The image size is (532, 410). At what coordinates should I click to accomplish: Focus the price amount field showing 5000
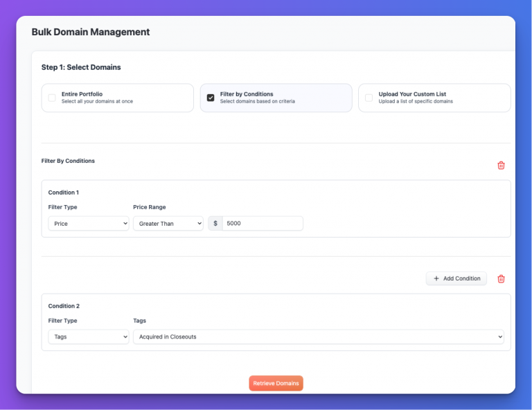pyautogui.click(x=263, y=224)
